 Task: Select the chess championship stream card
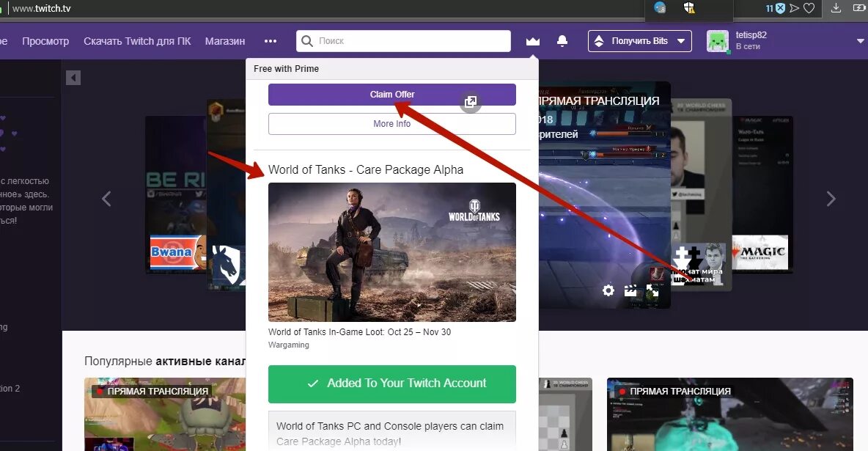coord(700,194)
